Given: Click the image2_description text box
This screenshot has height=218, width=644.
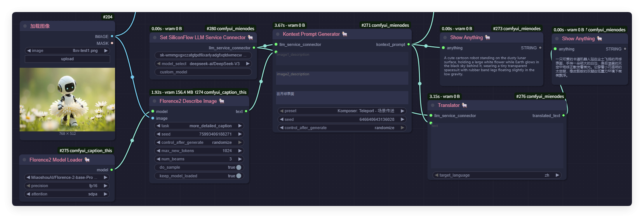Looking at the screenshot, I should 342,78.
